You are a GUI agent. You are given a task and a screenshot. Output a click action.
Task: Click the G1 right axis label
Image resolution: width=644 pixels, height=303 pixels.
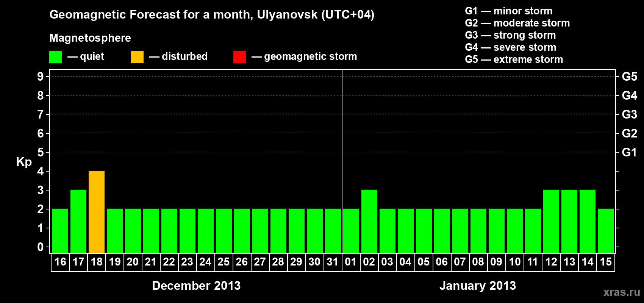(x=630, y=152)
